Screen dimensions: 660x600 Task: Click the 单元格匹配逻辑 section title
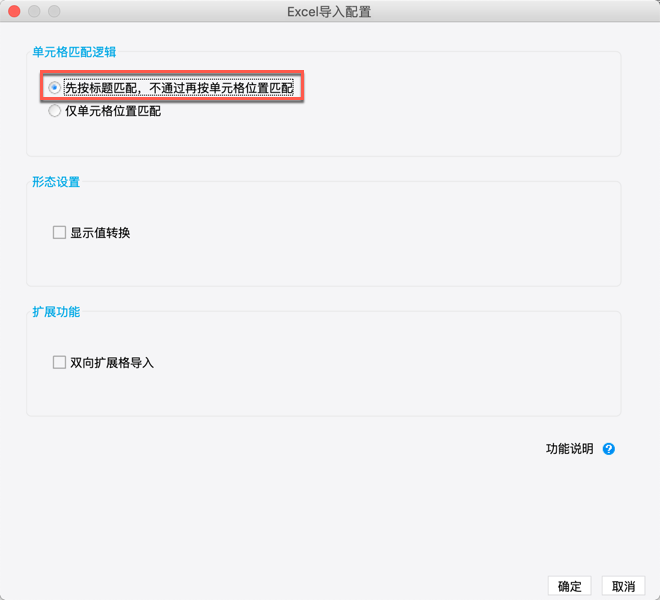74,52
